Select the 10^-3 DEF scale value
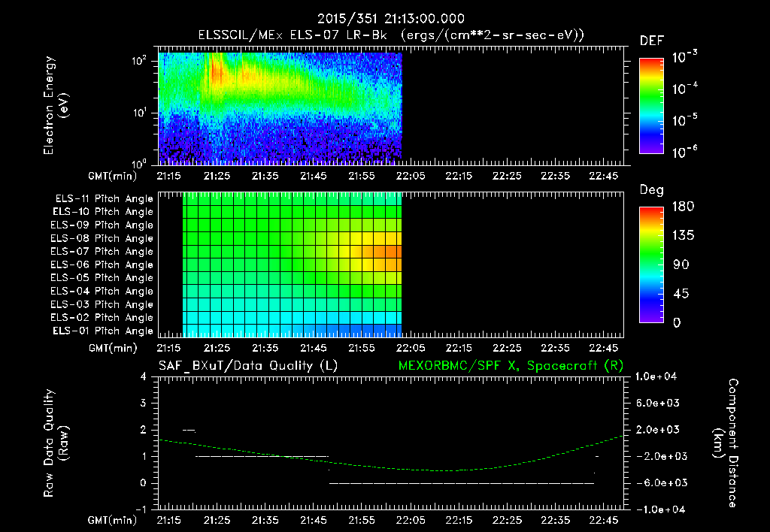The height and width of the screenshot is (532, 770). coord(684,57)
